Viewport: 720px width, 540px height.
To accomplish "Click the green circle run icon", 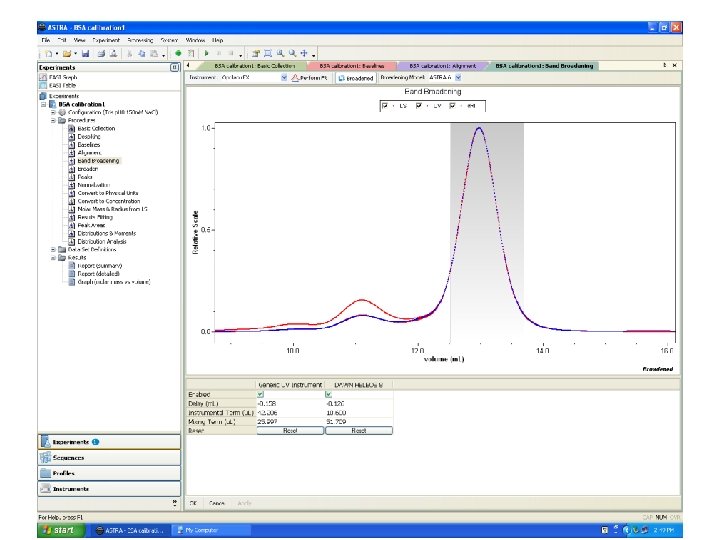I will pos(178,53).
